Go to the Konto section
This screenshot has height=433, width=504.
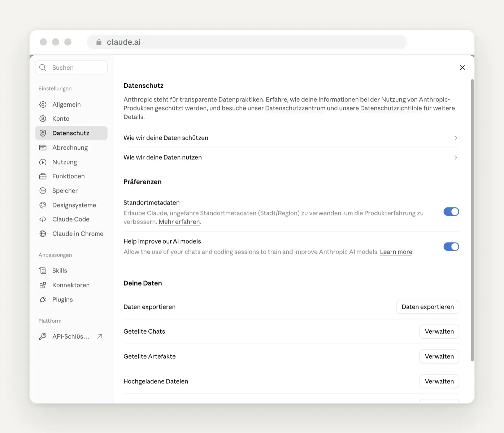71,119
